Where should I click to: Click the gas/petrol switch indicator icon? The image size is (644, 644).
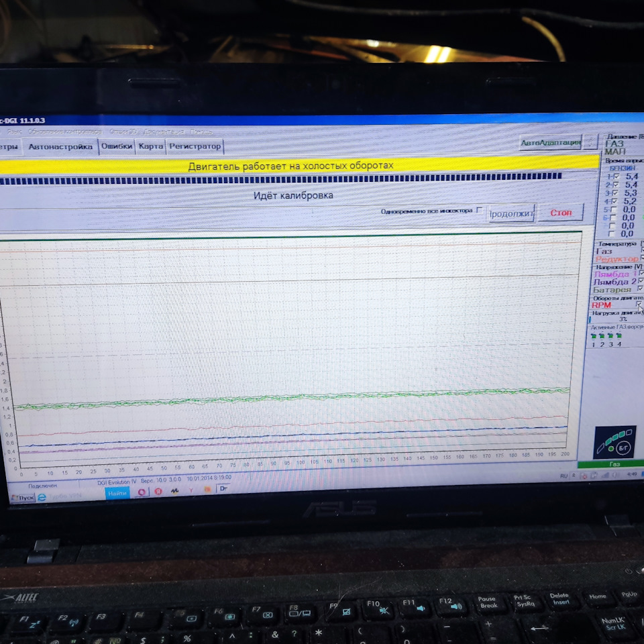coord(614,442)
